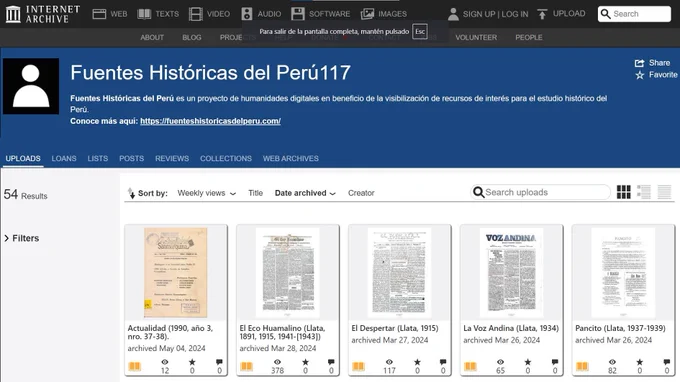Focus the Search uploads field
Viewport: 680px width, 382px height.
[540, 192]
